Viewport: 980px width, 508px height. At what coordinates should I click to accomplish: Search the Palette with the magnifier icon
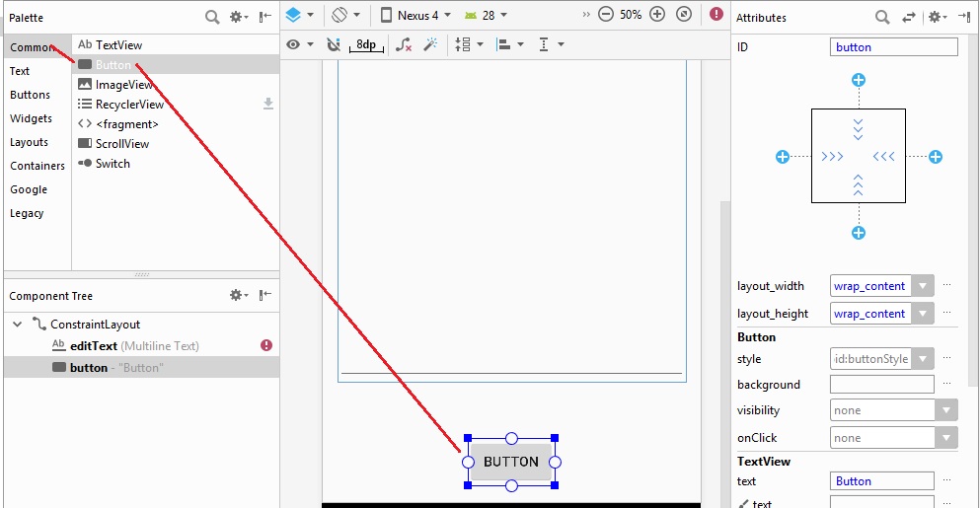click(212, 17)
